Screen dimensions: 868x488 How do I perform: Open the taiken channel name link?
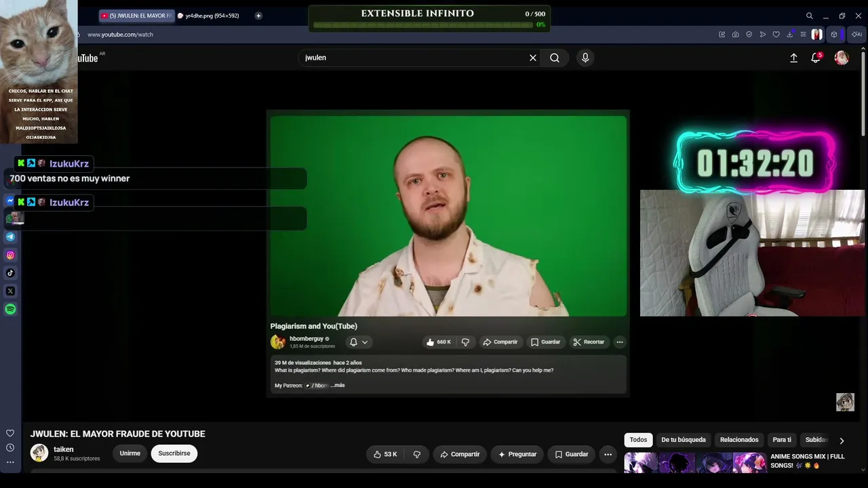(x=64, y=449)
